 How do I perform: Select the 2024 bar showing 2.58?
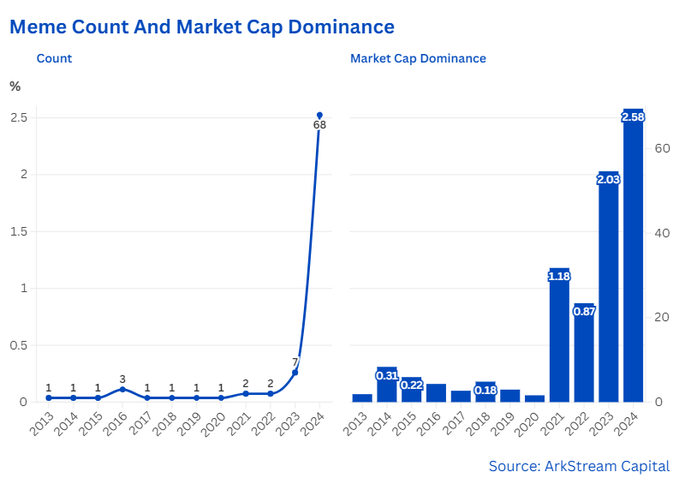(x=633, y=255)
